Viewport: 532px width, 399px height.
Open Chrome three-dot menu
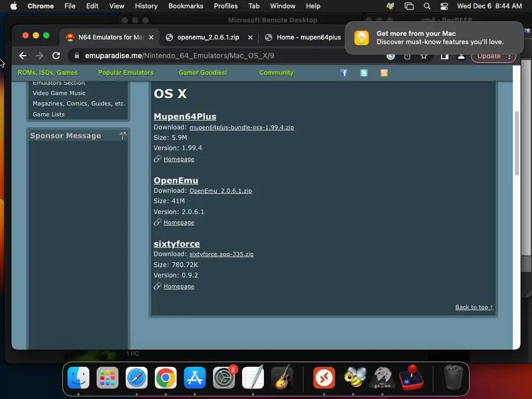[x=509, y=56]
